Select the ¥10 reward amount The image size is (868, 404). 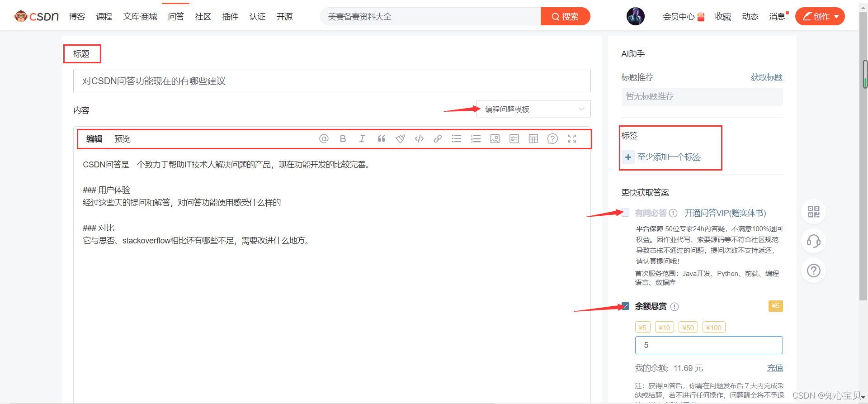(x=664, y=328)
